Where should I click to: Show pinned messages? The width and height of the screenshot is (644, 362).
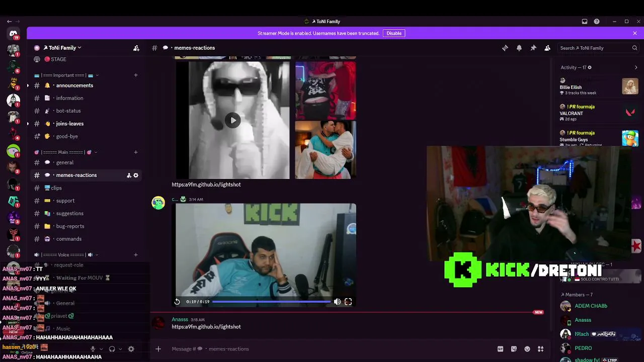pyautogui.click(x=533, y=48)
